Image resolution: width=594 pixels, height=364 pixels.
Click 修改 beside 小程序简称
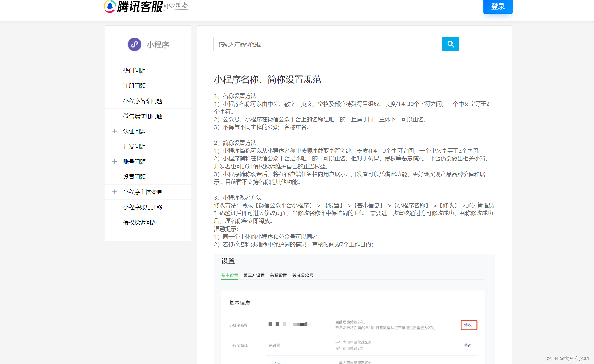pyautogui.click(x=468, y=345)
